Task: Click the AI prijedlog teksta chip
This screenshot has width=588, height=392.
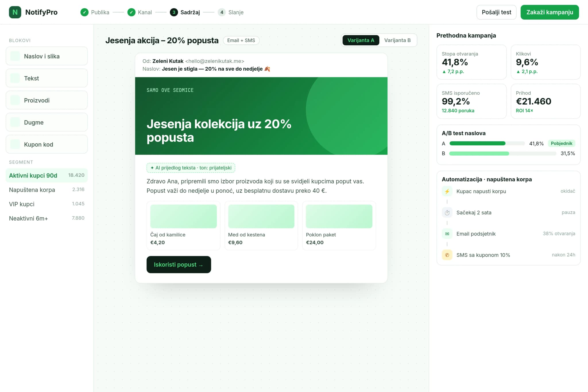Action: point(191,168)
